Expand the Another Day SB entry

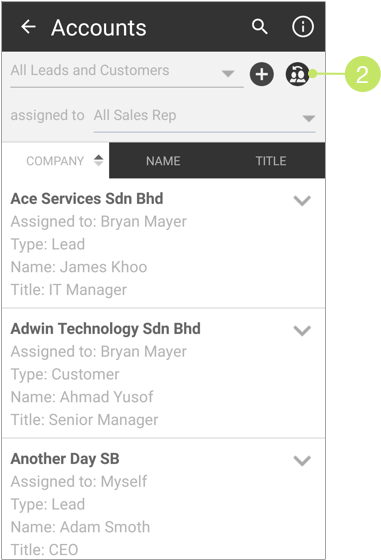pos(302,460)
